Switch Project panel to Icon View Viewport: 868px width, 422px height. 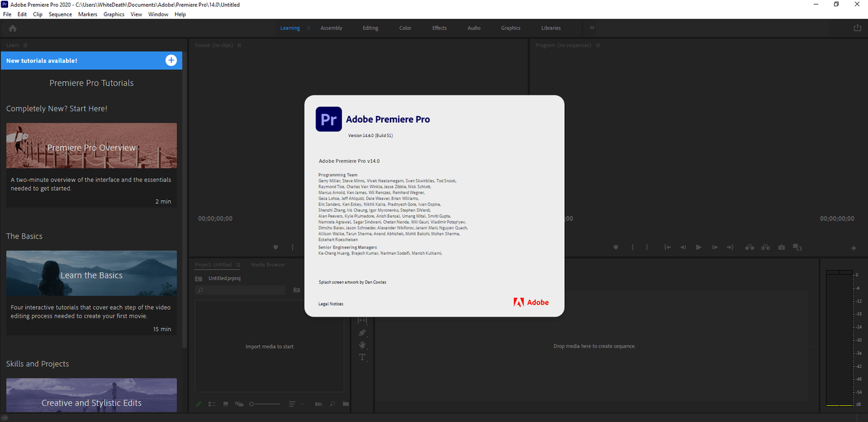[226, 404]
